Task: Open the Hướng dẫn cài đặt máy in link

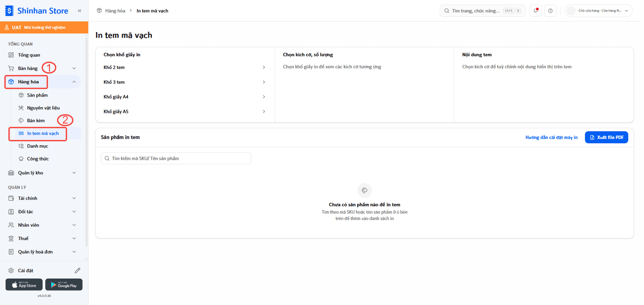Action: (x=551, y=137)
